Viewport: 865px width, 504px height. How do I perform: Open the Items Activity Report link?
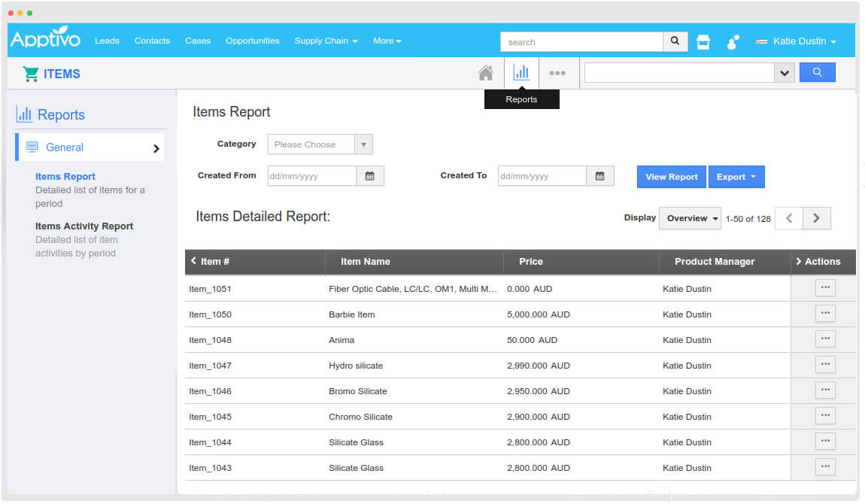(x=84, y=226)
